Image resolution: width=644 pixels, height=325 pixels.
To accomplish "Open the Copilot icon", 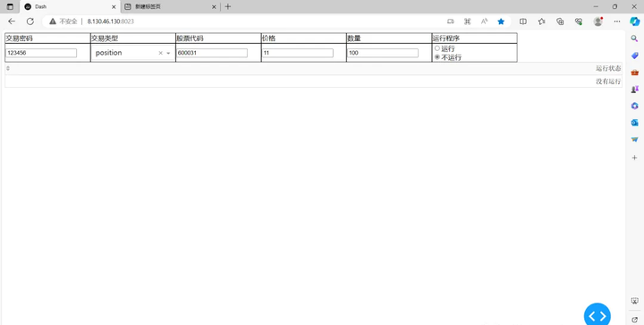I will 634,21.
